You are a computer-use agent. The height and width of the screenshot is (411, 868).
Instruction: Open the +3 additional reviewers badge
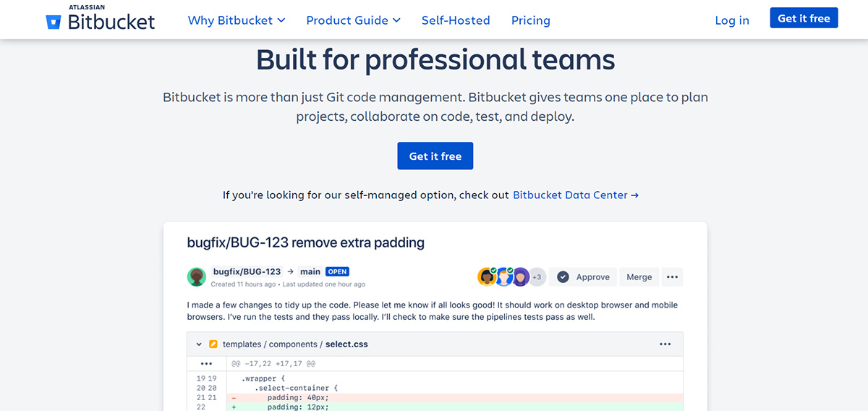tap(537, 276)
